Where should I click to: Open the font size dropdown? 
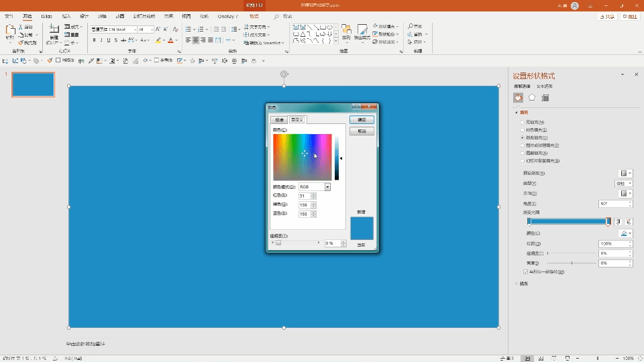(x=152, y=29)
